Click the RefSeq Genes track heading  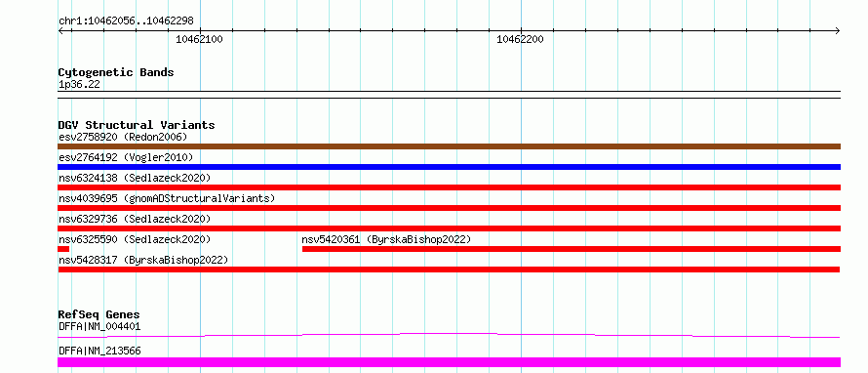[x=99, y=314]
